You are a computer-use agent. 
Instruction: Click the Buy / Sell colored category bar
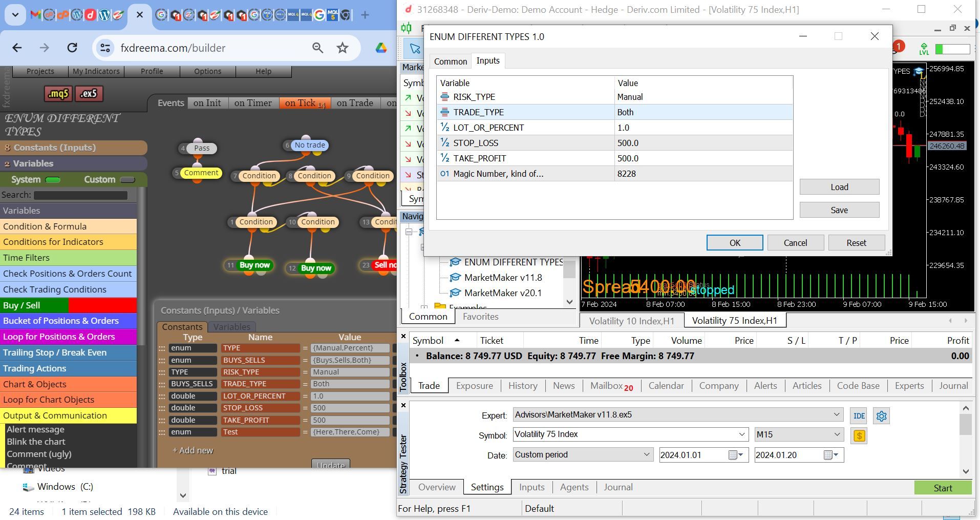pyautogui.click(x=69, y=305)
